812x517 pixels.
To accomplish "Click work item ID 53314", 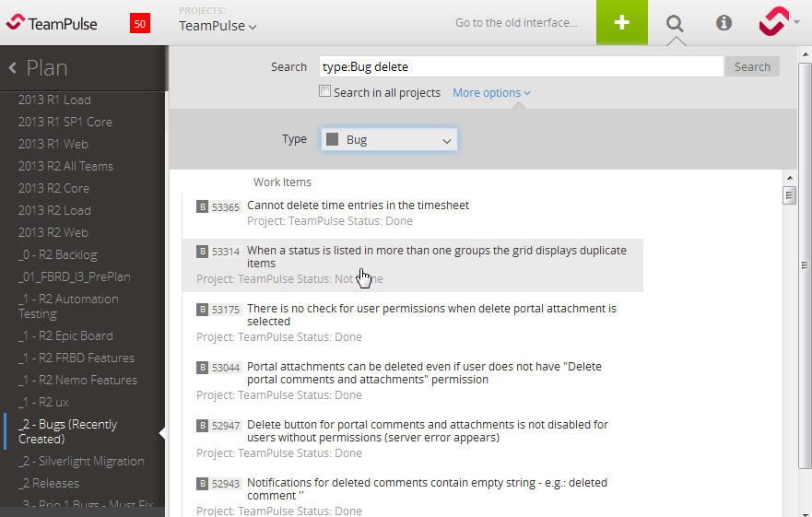I will click(x=226, y=252).
